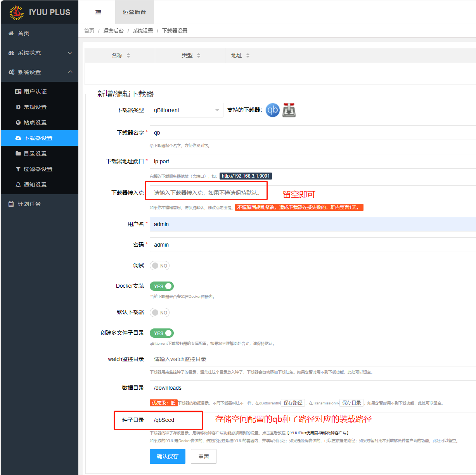Open 通知设置 in the sidebar

tap(35, 185)
